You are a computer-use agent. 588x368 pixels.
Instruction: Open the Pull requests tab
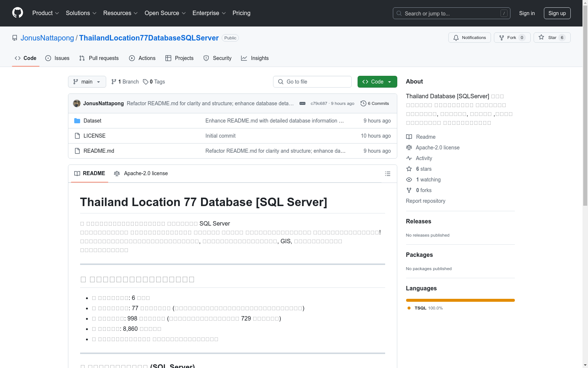pos(99,58)
